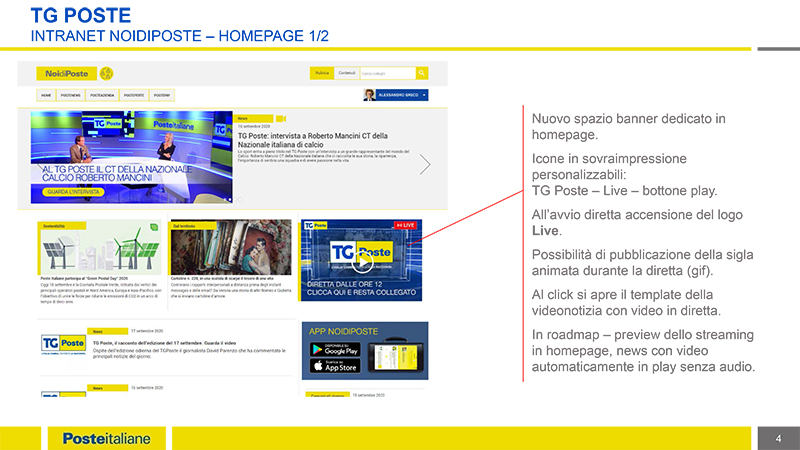Select the Contenuti search tab
The image size is (800, 450).
tap(347, 73)
